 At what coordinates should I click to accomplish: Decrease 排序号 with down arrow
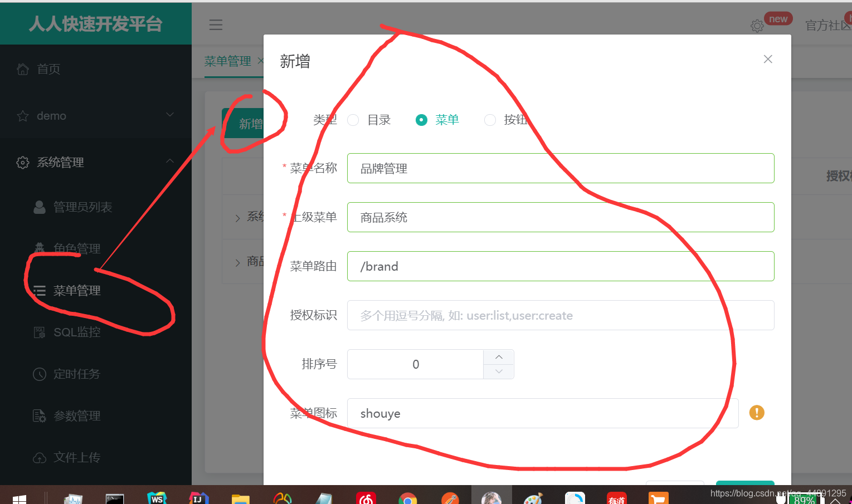click(x=499, y=371)
